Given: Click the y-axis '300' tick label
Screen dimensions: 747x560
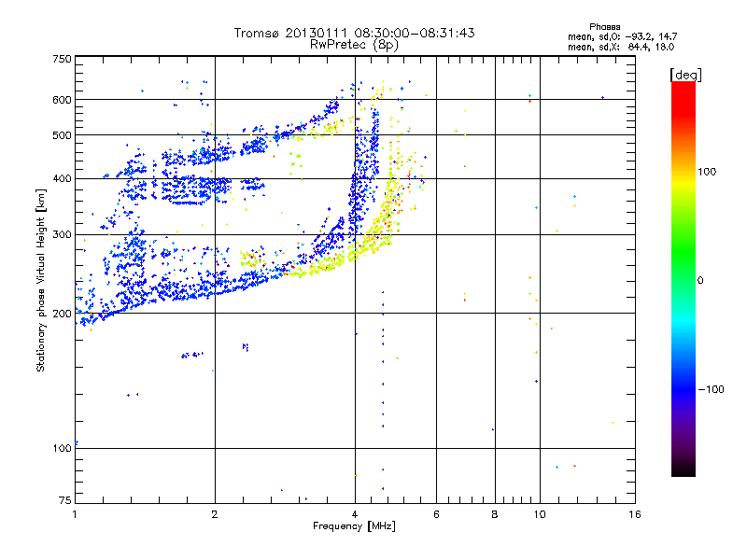Looking at the screenshot, I should tap(62, 234).
